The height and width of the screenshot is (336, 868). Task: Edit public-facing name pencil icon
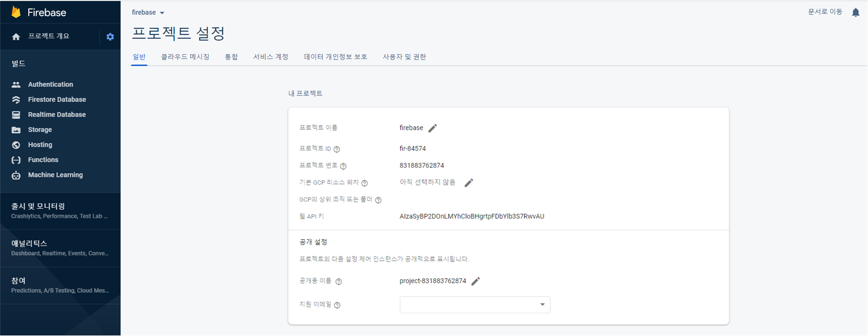[x=476, y=281]
